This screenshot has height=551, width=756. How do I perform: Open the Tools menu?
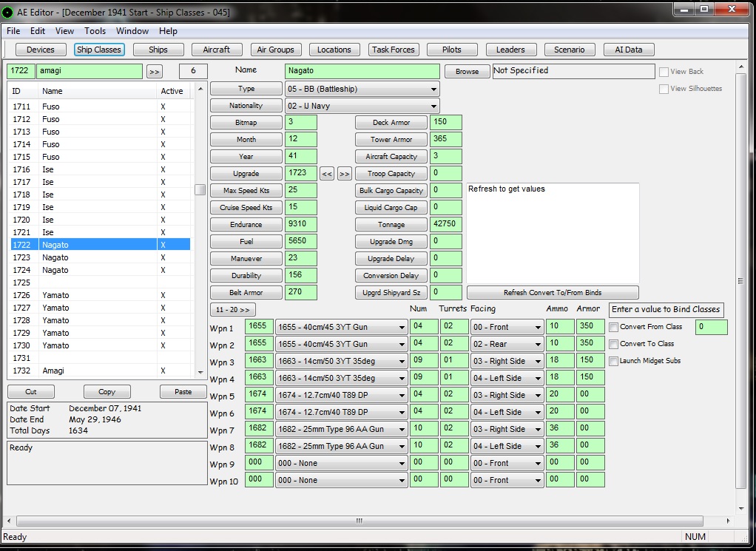95,31
